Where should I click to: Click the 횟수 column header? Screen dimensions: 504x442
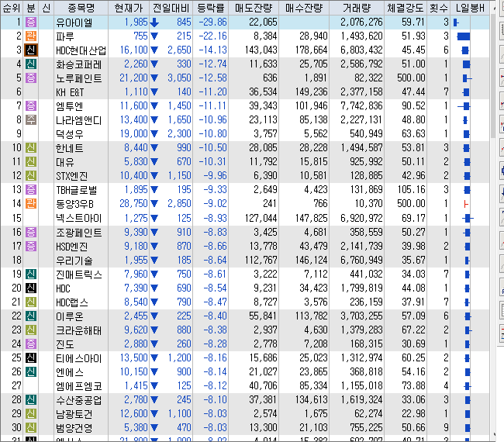click(439, 8)
